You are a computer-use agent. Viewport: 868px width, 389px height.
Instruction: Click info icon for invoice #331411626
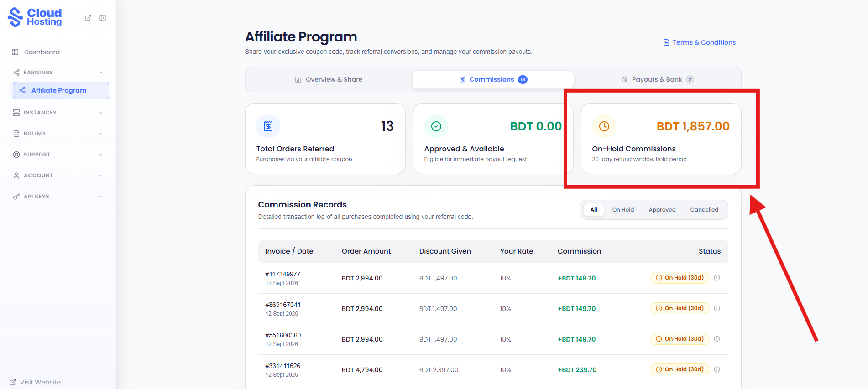[x=717, y=369]
